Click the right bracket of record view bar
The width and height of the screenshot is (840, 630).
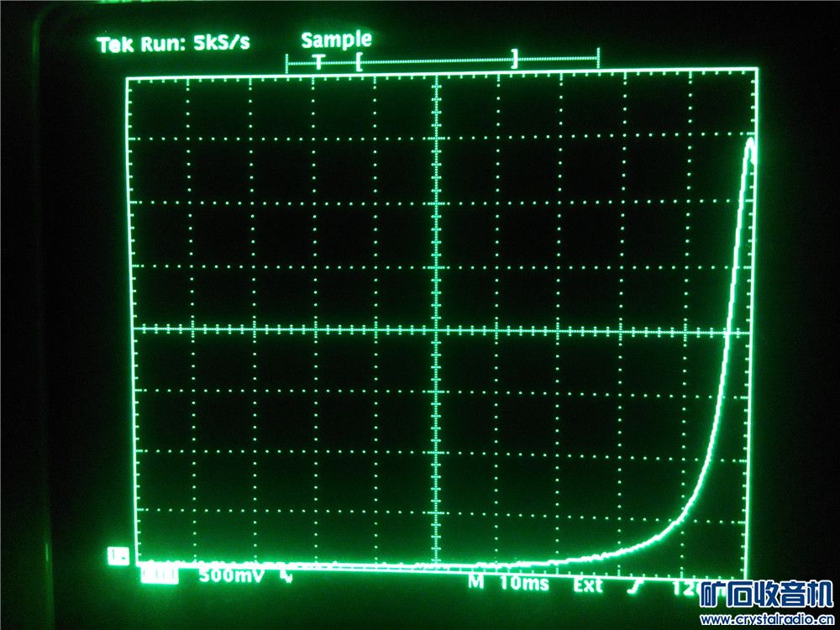click(514, 59)
